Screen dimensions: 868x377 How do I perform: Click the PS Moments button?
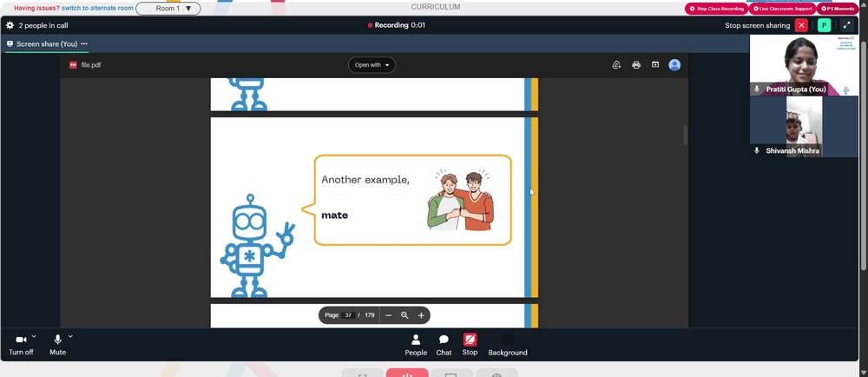click(838, 9)
